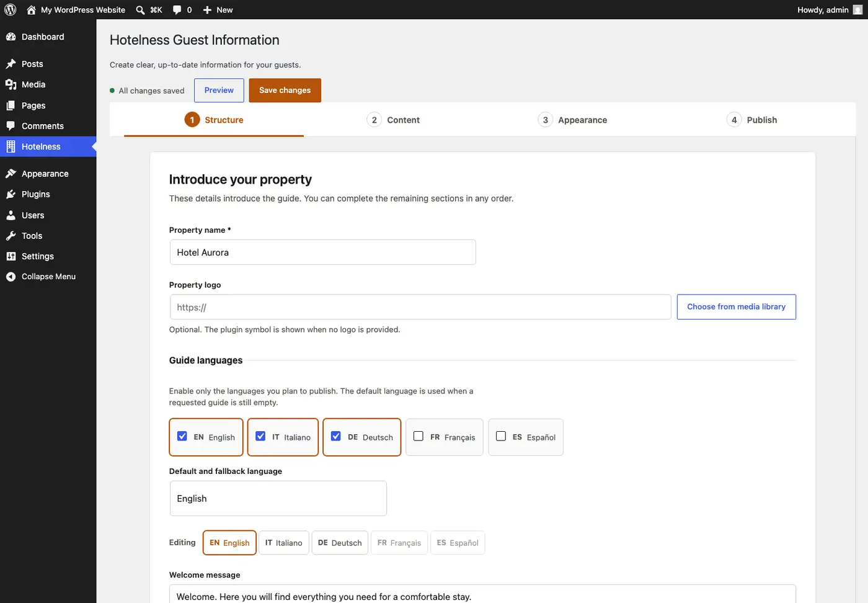868x603 pixels.
Task: Open the Settings menu item
Action: click(48, 256)
